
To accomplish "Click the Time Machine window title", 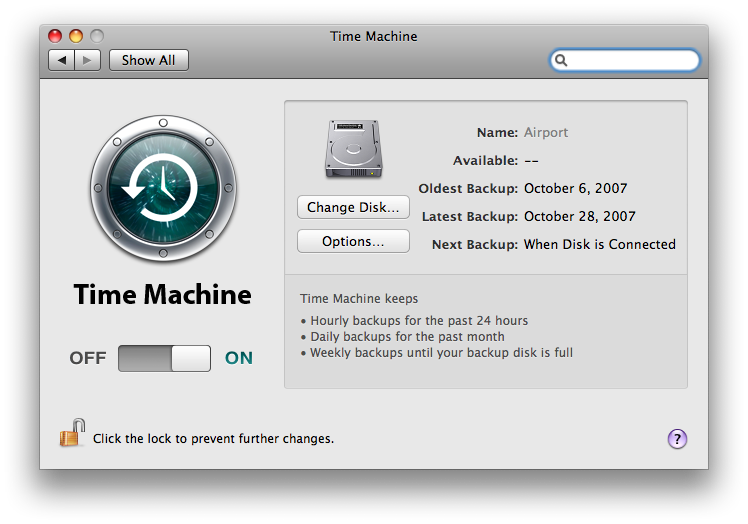I will 374,36.
